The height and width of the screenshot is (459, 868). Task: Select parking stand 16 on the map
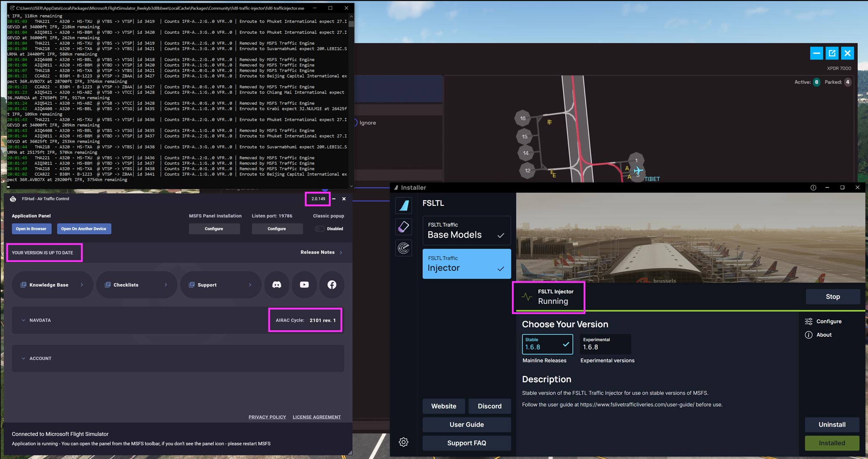coord(523,118)
